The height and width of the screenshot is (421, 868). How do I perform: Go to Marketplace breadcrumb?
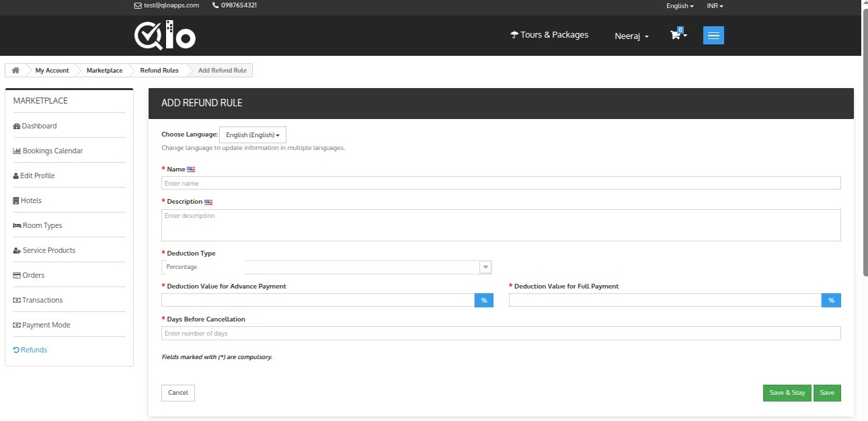click(104, 71)
